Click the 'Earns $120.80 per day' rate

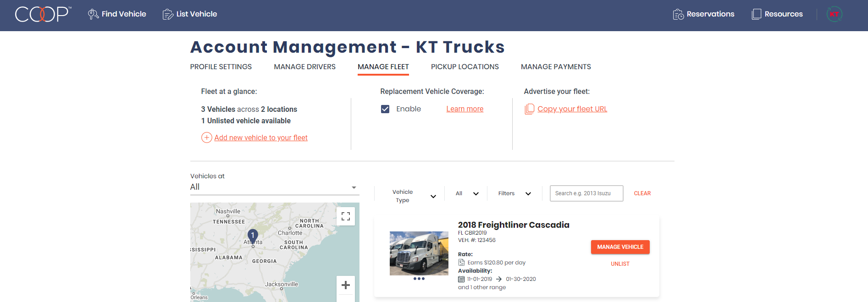point(497,263)
